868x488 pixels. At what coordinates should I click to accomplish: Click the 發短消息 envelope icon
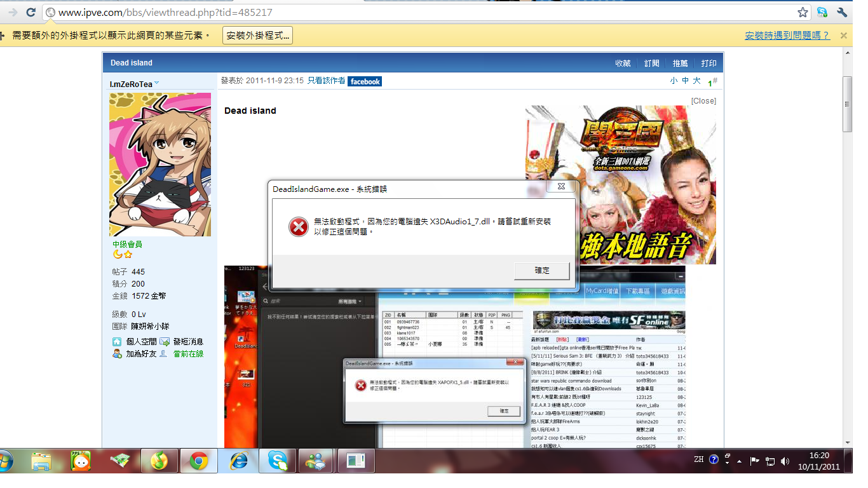point(165,342)
